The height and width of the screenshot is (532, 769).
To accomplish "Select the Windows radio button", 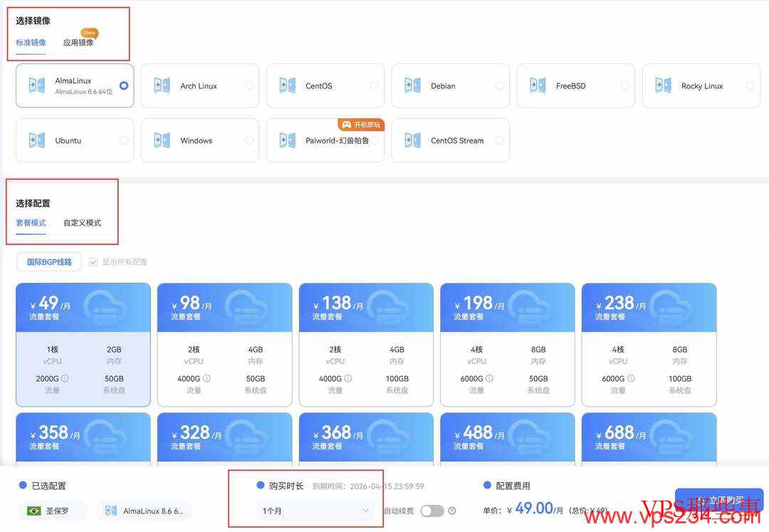I will (249, 140).
